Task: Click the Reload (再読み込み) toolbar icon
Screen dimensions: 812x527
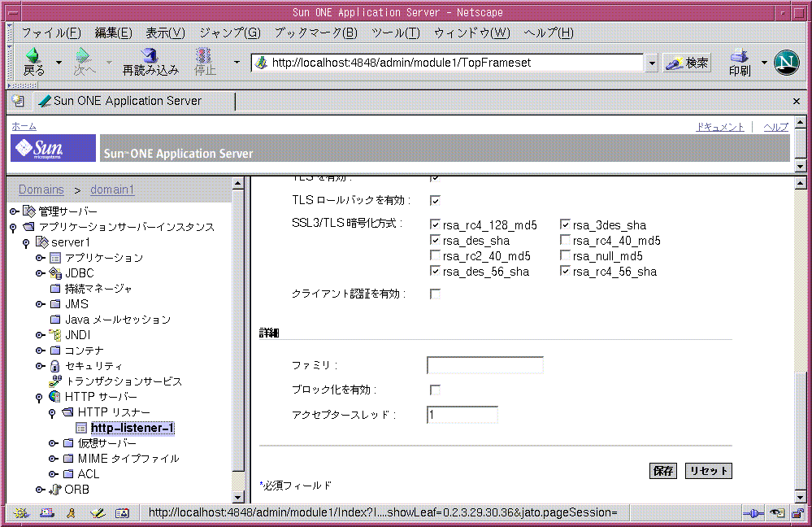Action: [x=150, y=55]
